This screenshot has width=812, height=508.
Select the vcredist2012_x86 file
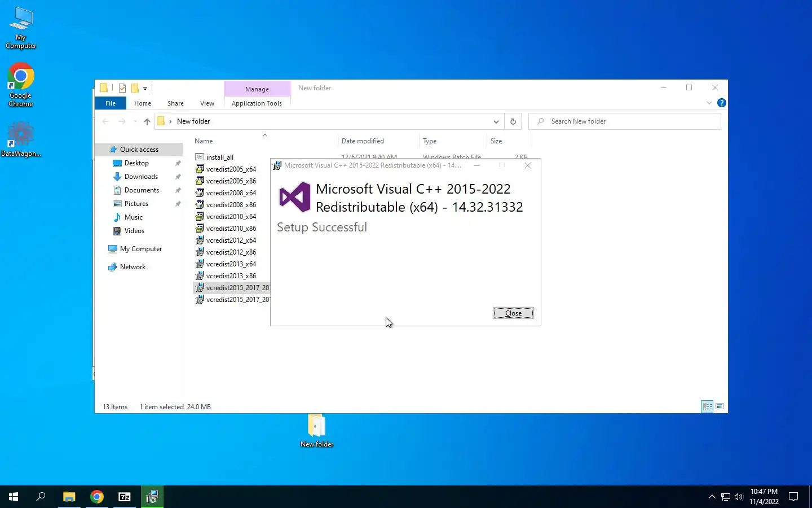(231, 252)
